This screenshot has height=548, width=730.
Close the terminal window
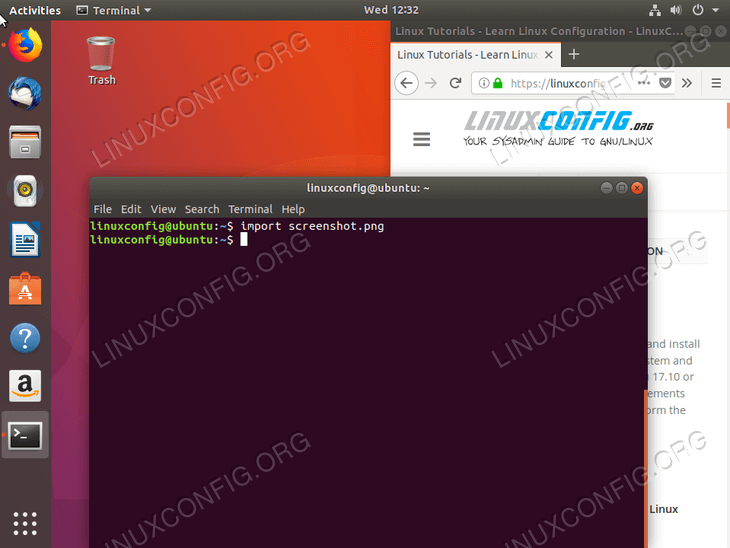pos(637,188)
